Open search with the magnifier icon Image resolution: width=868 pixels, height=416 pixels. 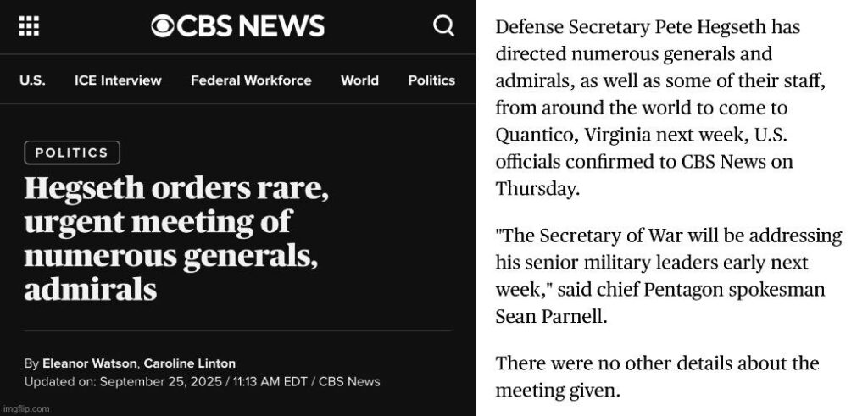click(443, 27)
